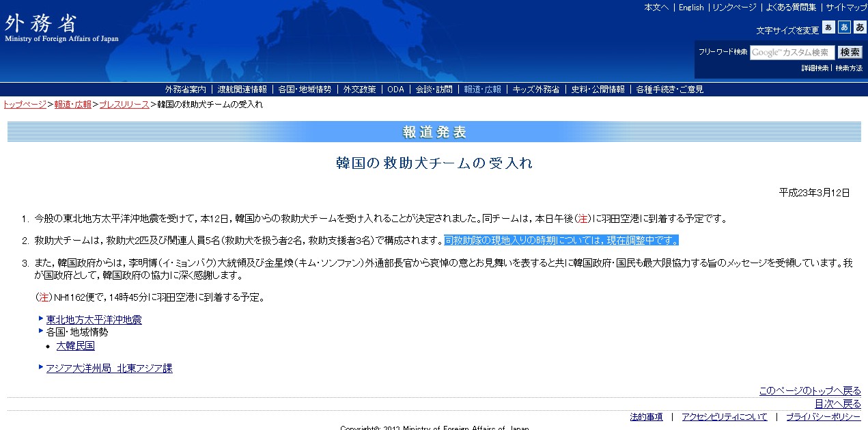Go to プレスリリース breadcrumb link
Image resolution: width=868 pixels, height=430 pixels.
tap(124, 105)
